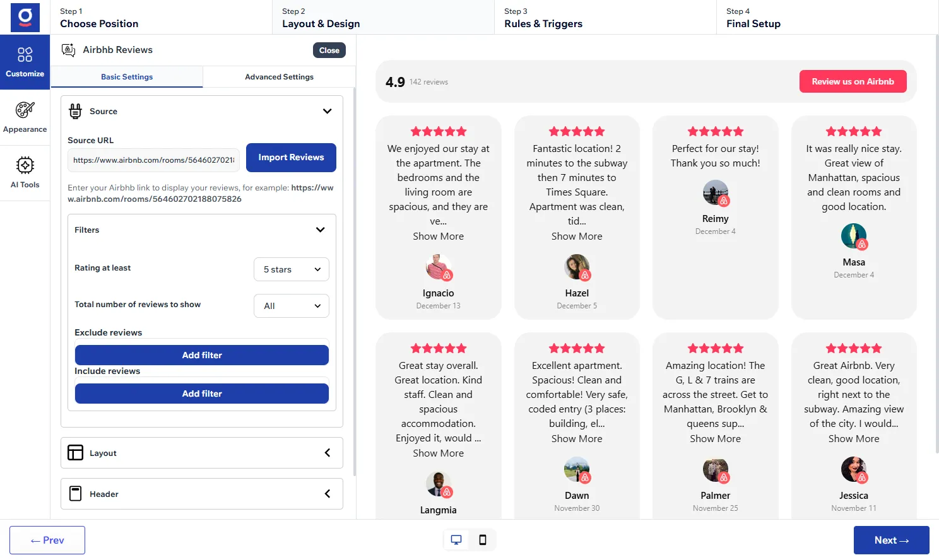Click the Prev button
The width and height of the screenshot is (939, 560).
pos(47,540)
